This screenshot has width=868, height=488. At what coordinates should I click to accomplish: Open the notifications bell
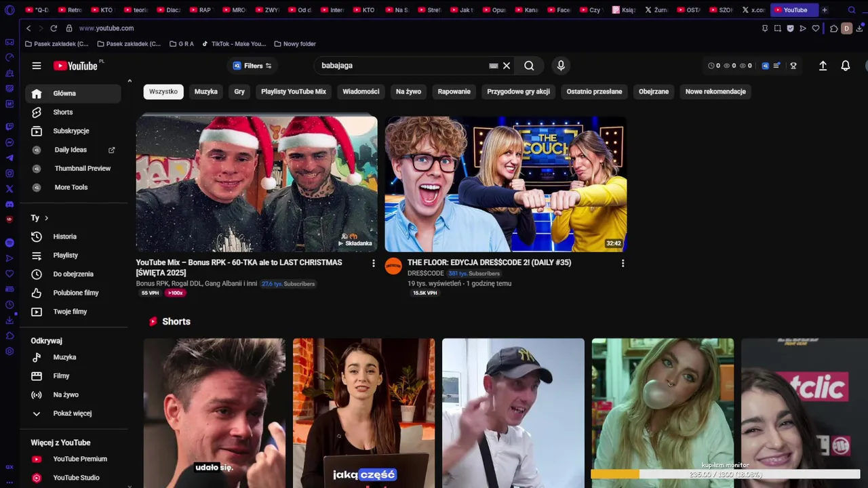coord(846,66)
